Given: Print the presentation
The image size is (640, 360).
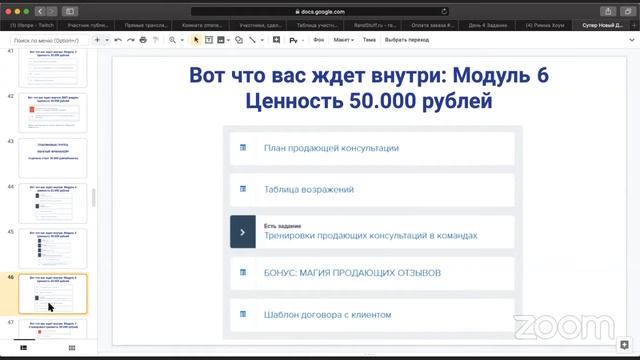Looking at the screenshot, I should pos(143,40).
